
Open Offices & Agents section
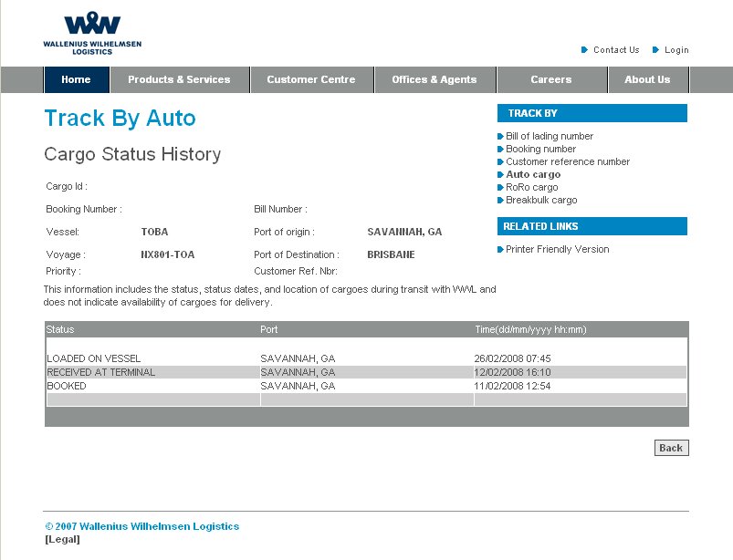[435, 80]
